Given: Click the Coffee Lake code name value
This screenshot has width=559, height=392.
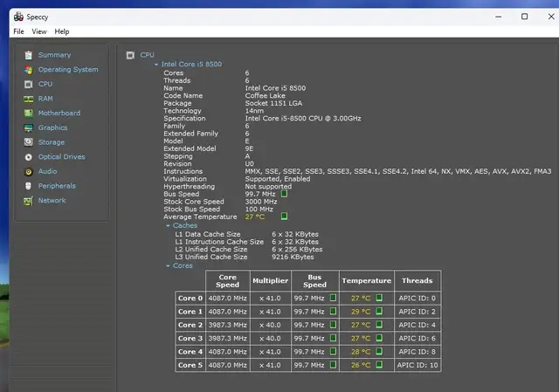Looking at the screenshot, I should pyautogui.click(x=265, y=95).
